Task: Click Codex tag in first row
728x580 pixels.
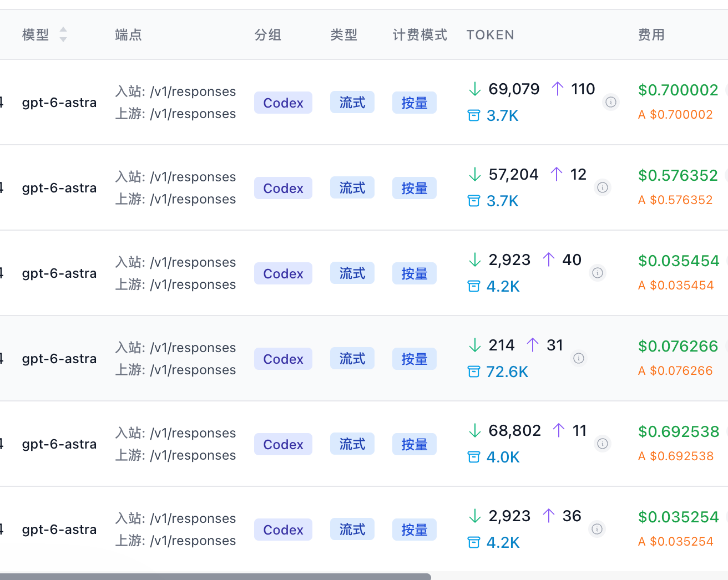Action: (283, 103)
